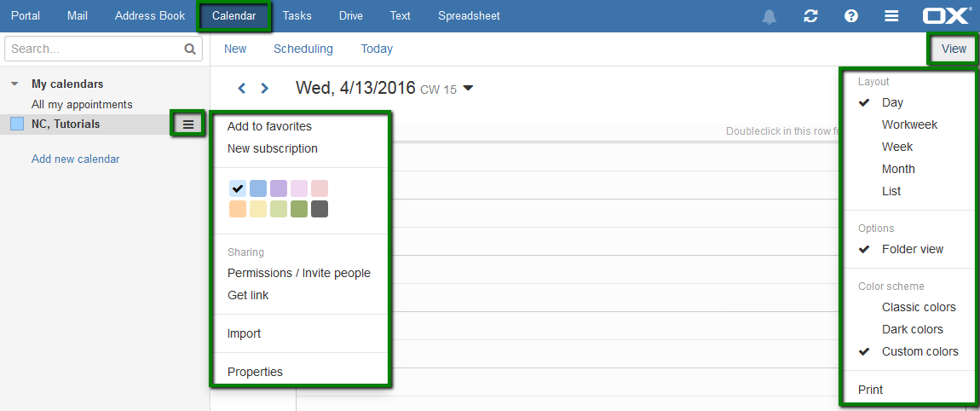Click Add new calendar link
This screenshot has width=980, height=411.
[76, 159]
